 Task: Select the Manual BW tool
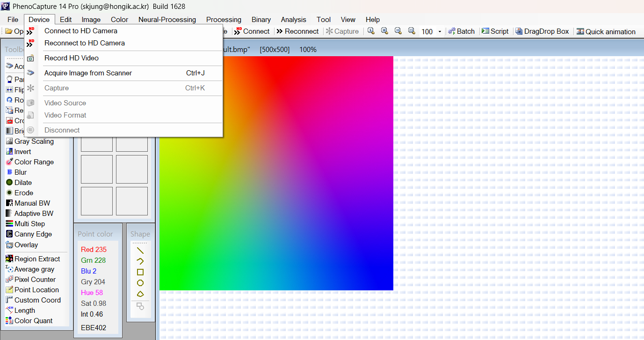click(28, 203)
